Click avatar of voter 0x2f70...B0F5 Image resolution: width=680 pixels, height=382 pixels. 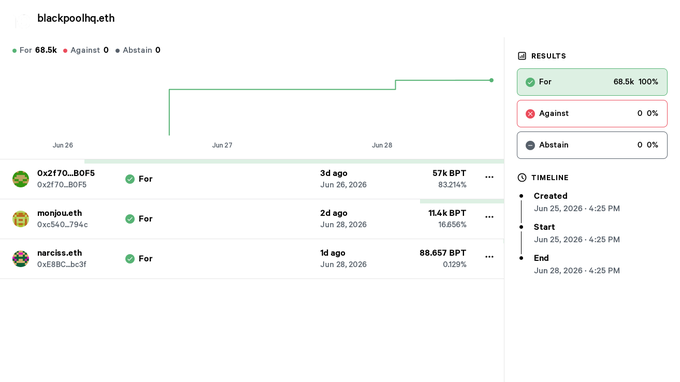[x=20, y=179]
